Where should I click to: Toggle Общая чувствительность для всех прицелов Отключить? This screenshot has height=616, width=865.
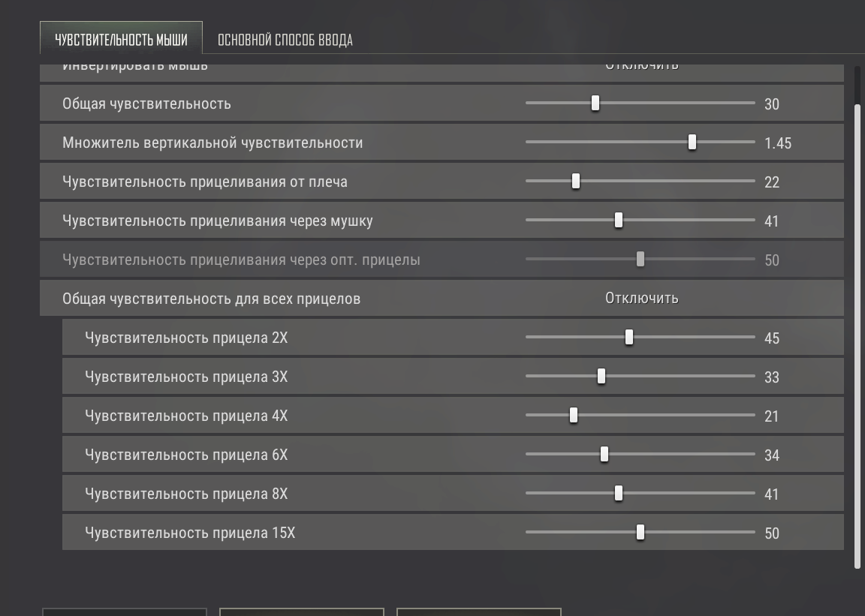tap(641, 299)
